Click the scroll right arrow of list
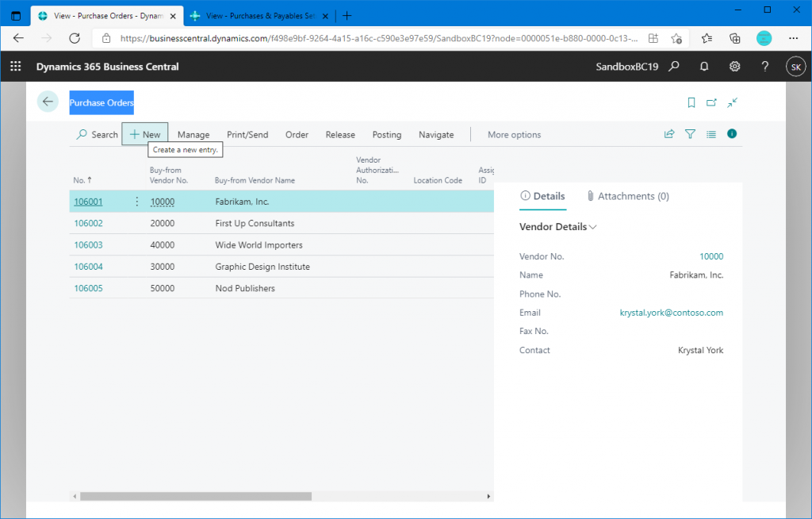 [488, 496]
